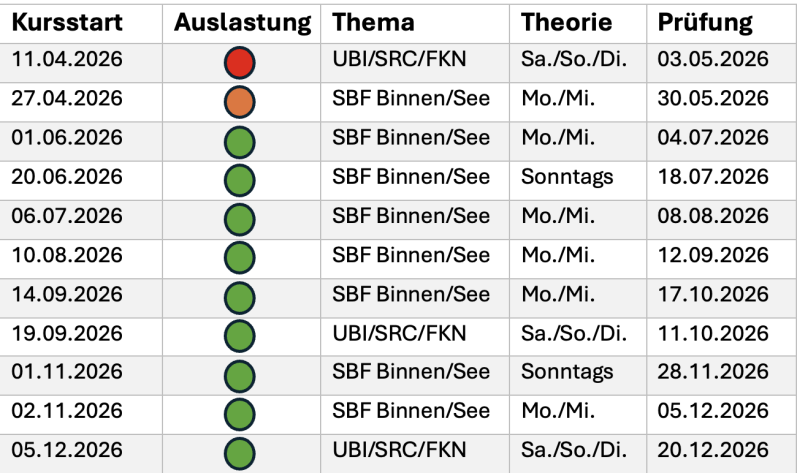Viewport: 797px width, 473px height.
Task: Click the green status circle for 02.11.2026
Action: click(x=240, y=413)
